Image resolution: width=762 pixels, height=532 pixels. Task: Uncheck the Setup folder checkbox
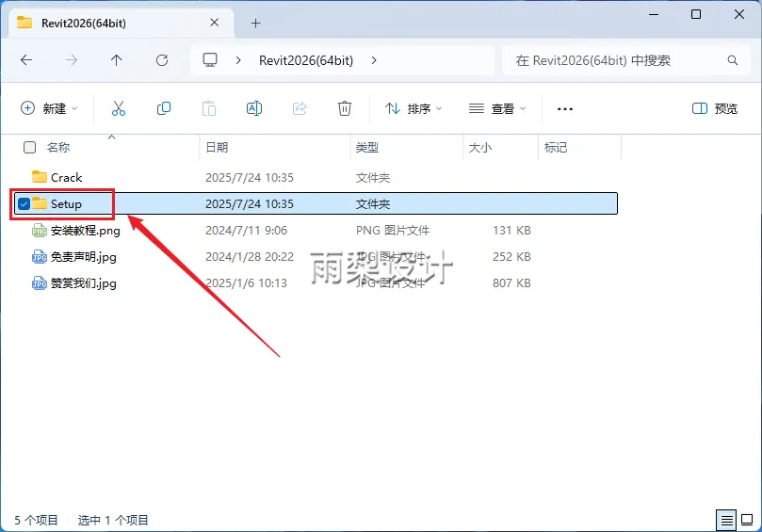pos(24,203)
